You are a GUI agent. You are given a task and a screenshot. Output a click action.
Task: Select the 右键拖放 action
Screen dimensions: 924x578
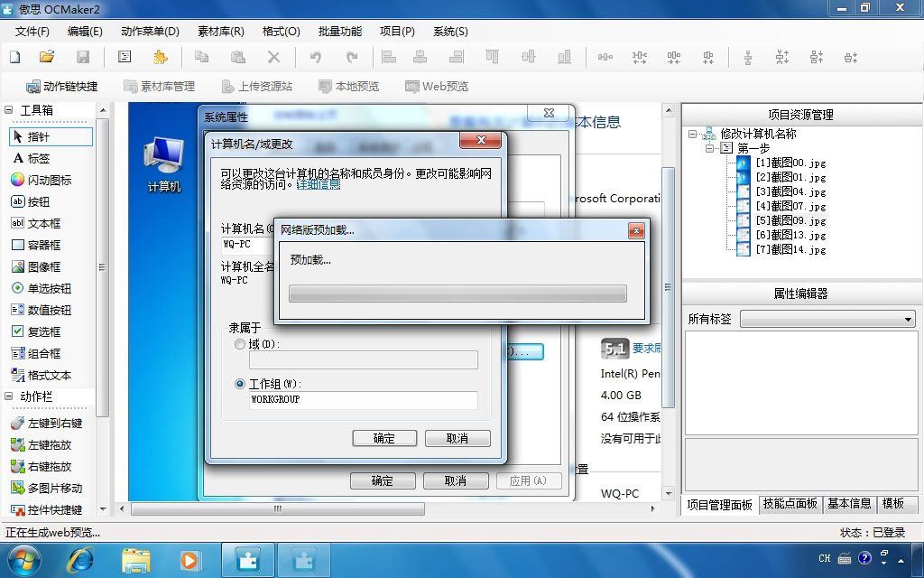42,467
